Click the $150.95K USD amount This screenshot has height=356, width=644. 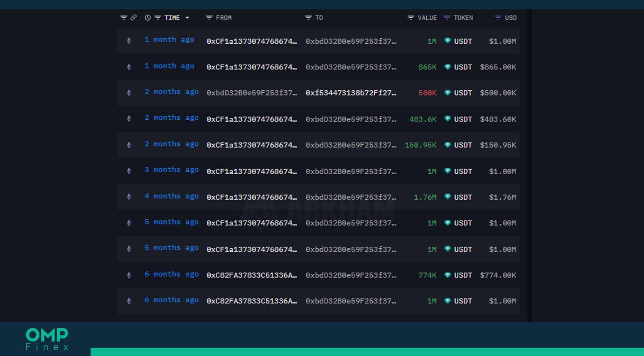click(x=498, y=145)
